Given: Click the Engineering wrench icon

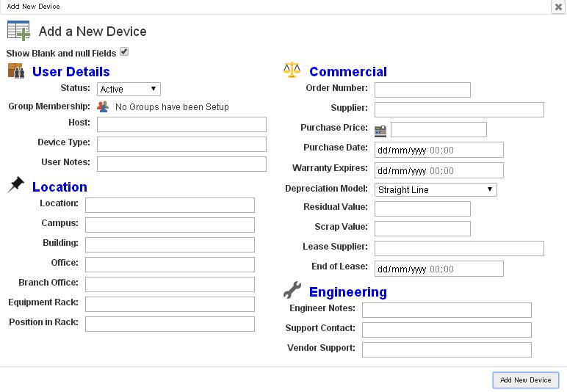Looking at the screenshot, I should (292, 290).
